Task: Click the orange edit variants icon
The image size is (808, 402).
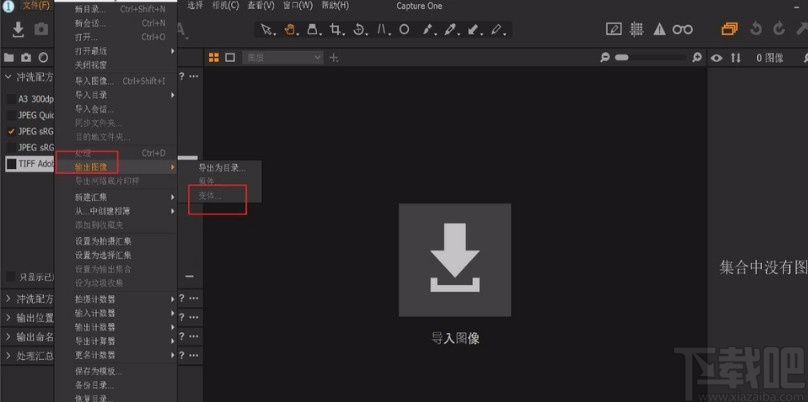Action: pos(730,29)
